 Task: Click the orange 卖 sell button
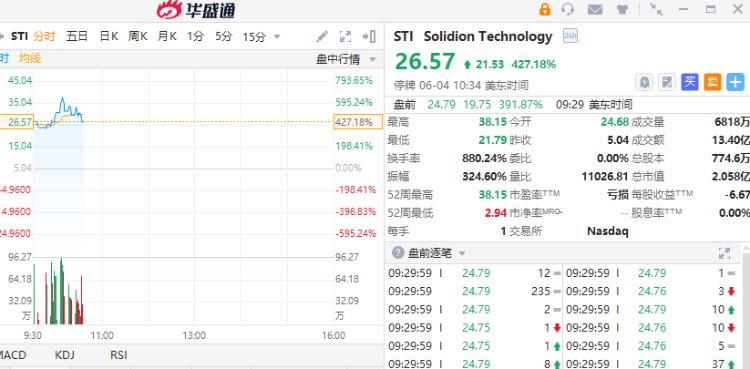click(712, 82)
